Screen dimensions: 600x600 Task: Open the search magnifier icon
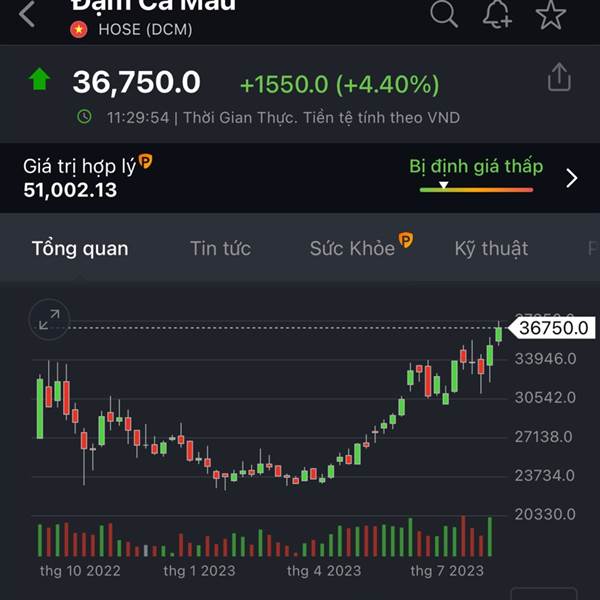click(x=444, y=13)
